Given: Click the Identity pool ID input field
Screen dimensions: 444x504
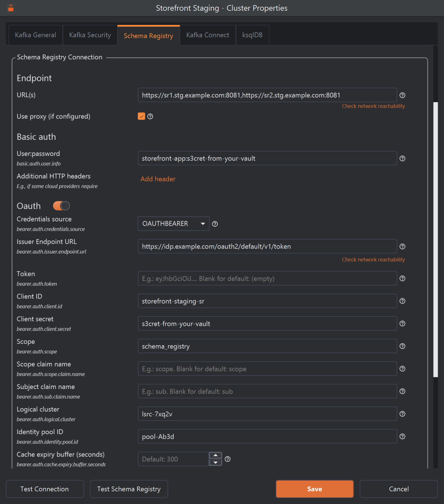Looking at the screenshot, I should click(267, 436).
